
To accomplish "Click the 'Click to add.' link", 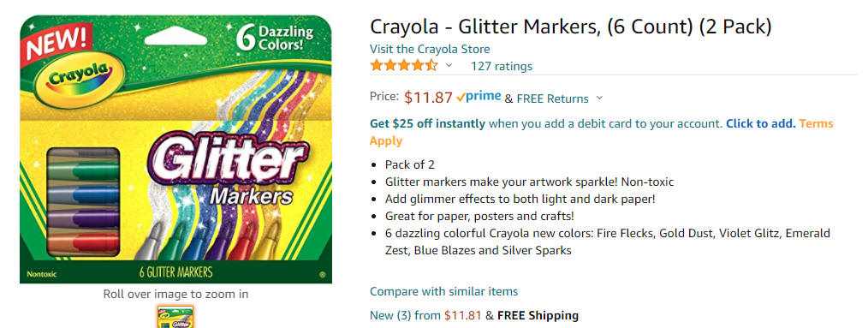I will tap(761, 123).
